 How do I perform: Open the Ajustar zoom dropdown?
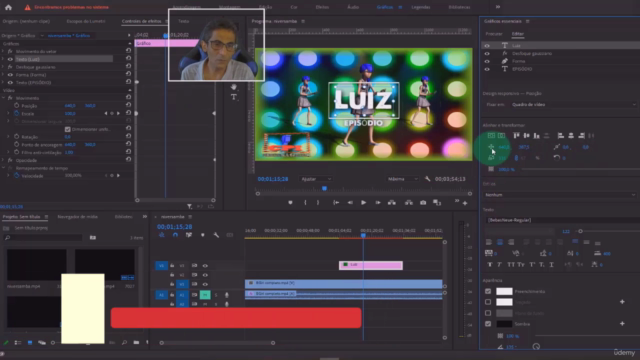coord(316,179)
